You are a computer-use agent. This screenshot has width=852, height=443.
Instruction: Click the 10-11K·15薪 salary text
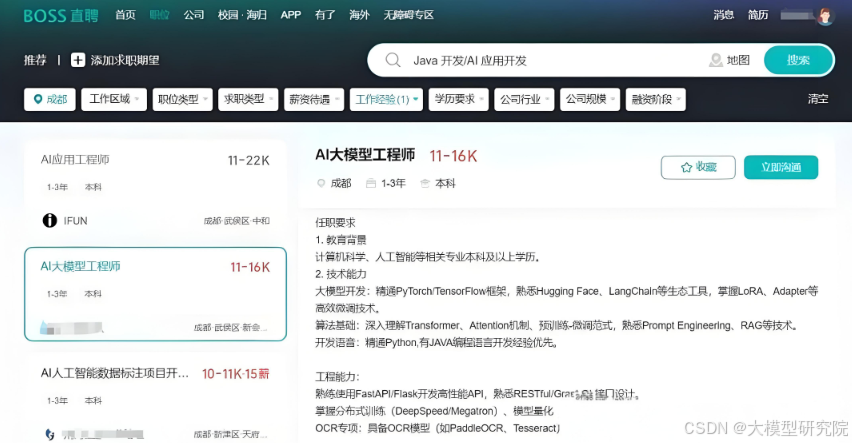(x=235, y=374)
